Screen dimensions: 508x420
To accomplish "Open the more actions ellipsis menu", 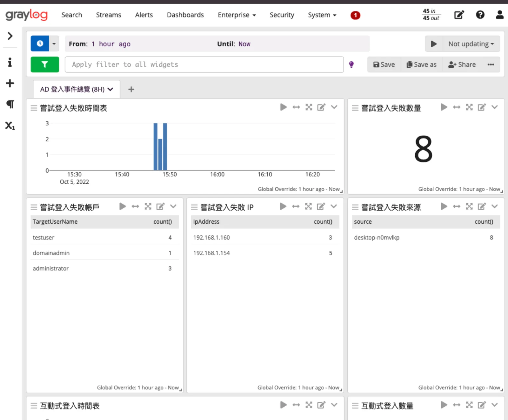I will [491, 64].
